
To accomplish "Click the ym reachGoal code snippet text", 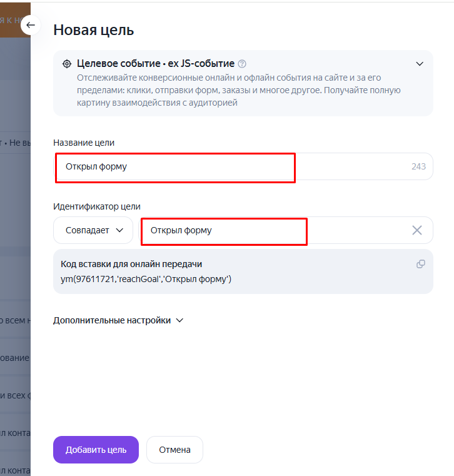I will [146, 279].
